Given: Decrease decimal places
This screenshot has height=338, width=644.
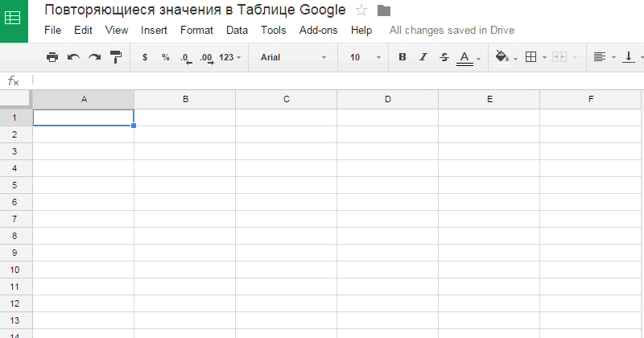Looking at the screenshot, I should [x=186, y=59].
